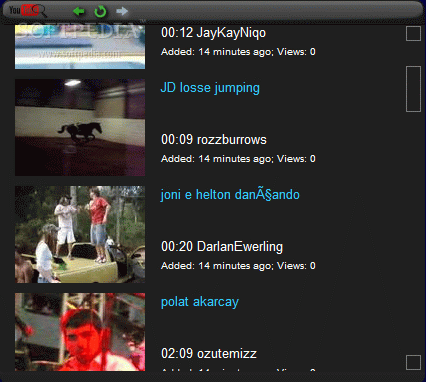The image size is (428, 382).
Task: Click the thumbnail of people dancing on car
Action: point(80,234)
